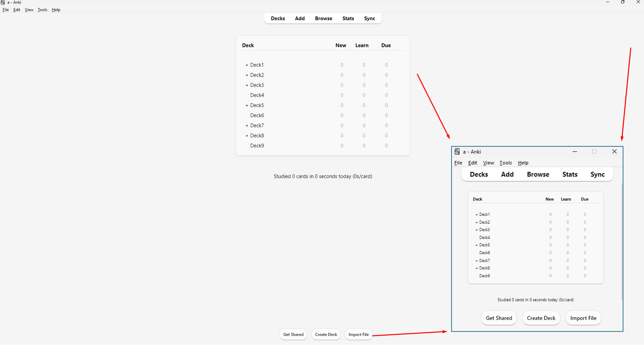644x345 pixels.
Task: Expand Deck2 with its plus sign, large window
Action: click(247, 75)
